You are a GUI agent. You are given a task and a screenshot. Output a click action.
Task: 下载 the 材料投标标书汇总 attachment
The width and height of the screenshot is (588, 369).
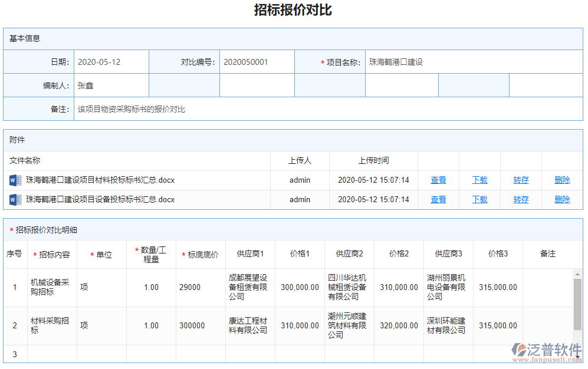(x=479, y=180)
